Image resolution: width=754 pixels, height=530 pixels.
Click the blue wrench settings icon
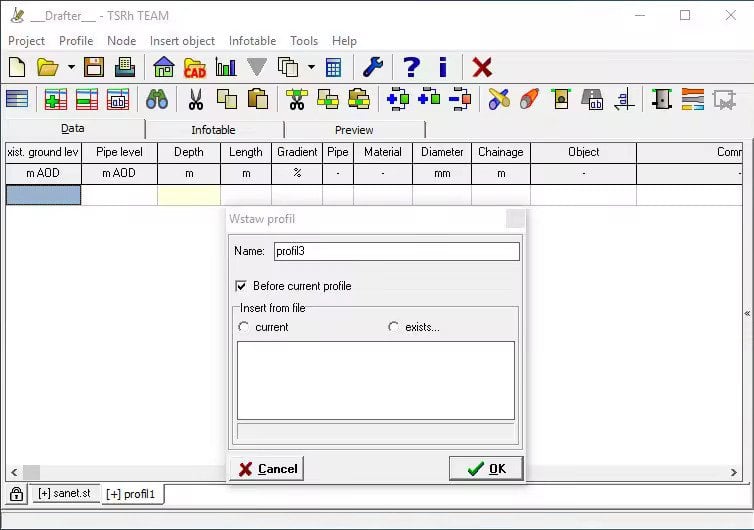(x=372, y=67)
